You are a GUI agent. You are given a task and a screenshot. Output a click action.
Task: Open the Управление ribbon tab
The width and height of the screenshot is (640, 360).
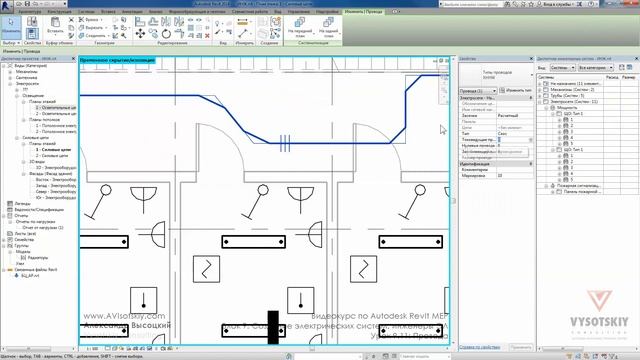(x=299, y=12)
